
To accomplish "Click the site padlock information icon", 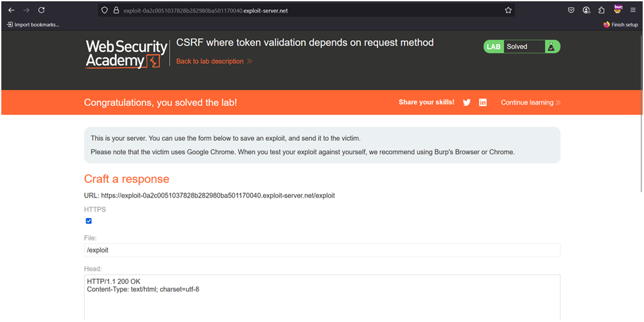I will point(115,10).
